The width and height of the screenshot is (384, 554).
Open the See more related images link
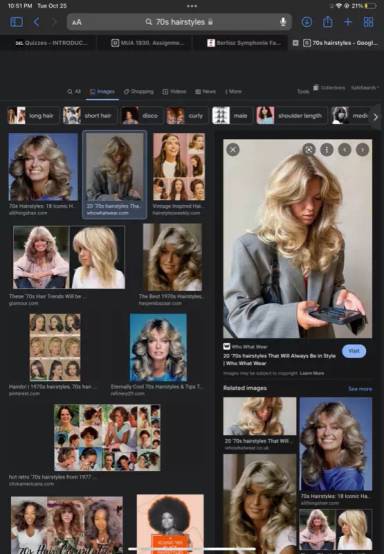pyautogui.click(x=360, y=389)
